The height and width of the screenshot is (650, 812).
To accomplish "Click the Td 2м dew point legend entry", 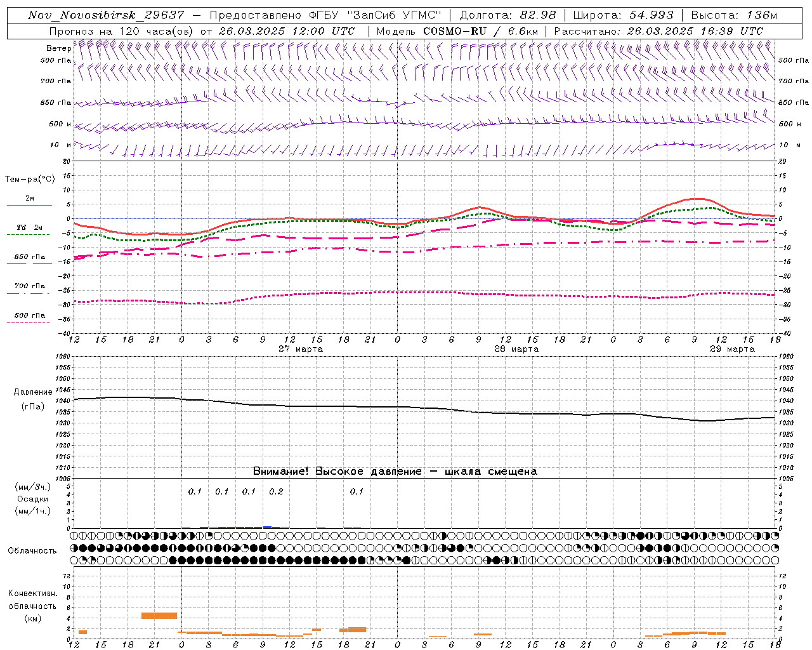I will coord(29,227).
